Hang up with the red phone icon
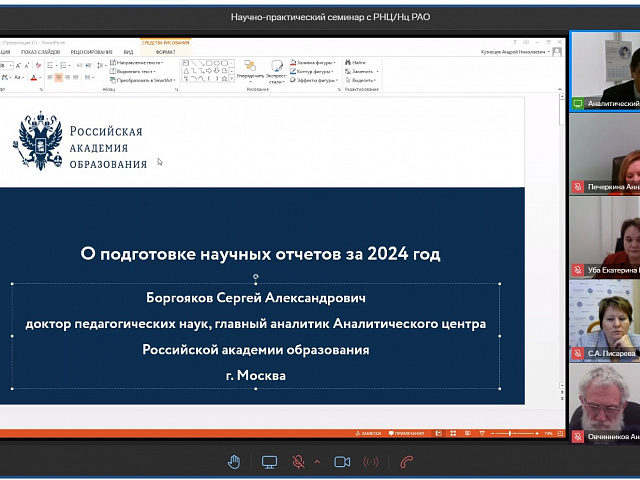Viewport: 640px width, 480px height. click(407, 462)
